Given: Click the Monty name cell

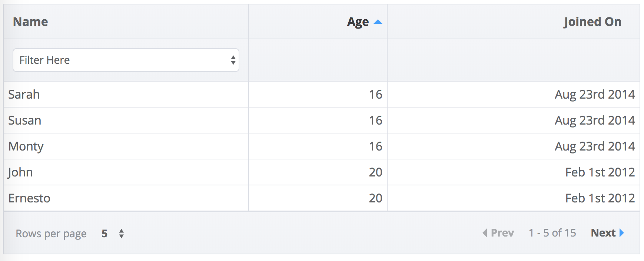Looking at the screenshot, I should [x=26, y=146].
